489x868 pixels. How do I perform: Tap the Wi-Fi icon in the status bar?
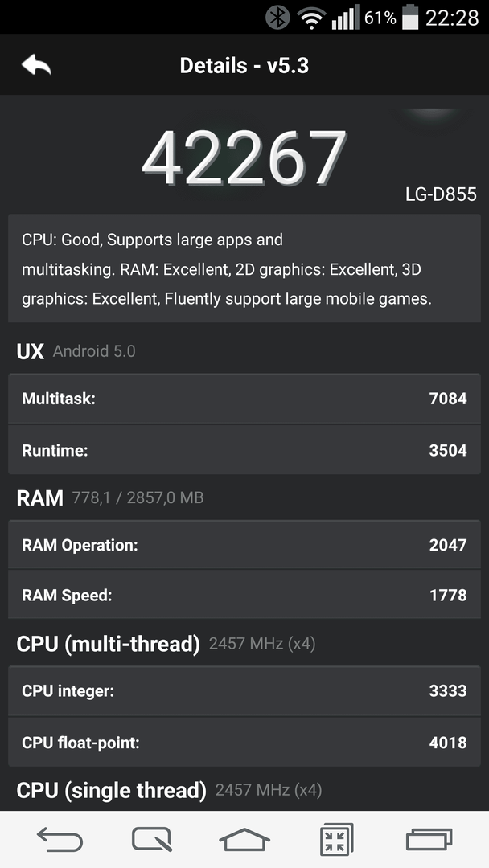[x=312, y=18]
